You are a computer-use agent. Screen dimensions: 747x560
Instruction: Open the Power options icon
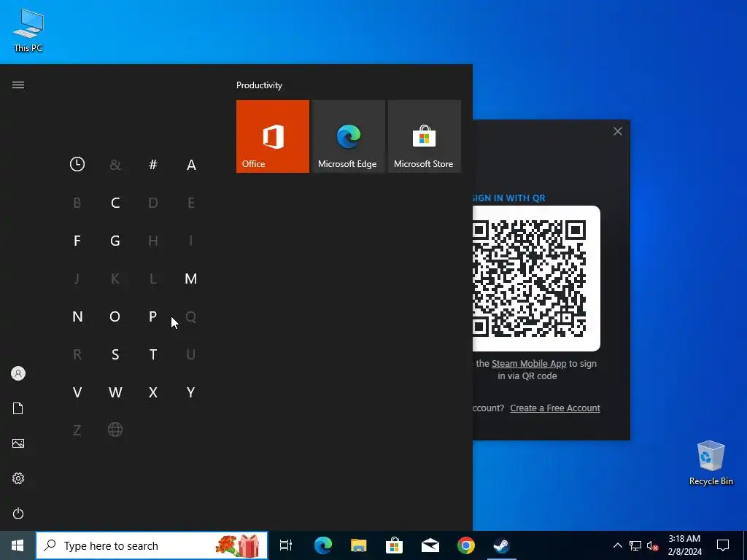[18, 513]
